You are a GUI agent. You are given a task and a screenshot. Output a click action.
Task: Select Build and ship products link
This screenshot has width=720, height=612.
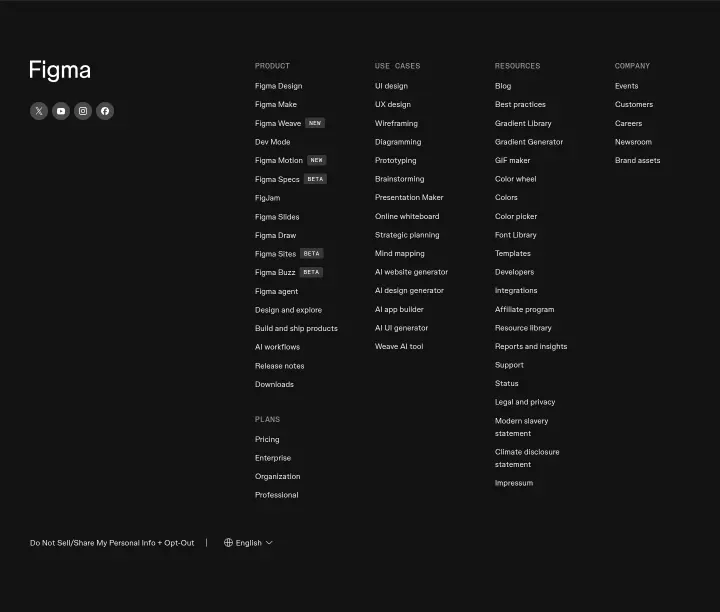click(x=296, y=328)
